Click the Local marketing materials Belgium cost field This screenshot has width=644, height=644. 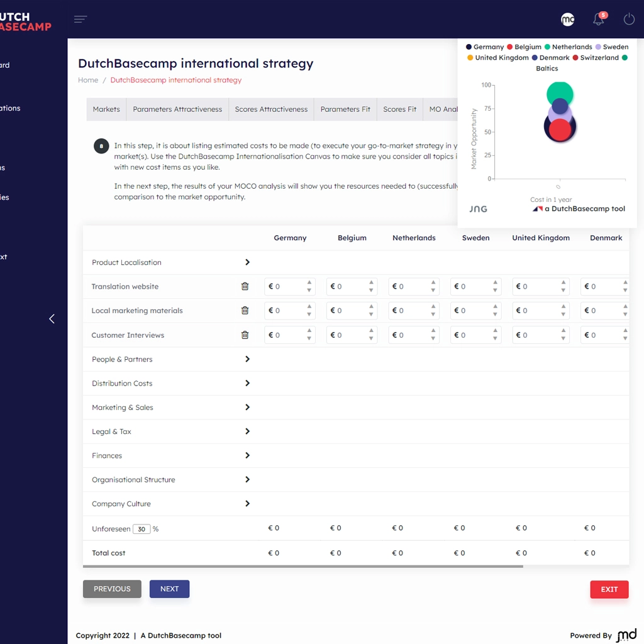(x=352, y=311)
